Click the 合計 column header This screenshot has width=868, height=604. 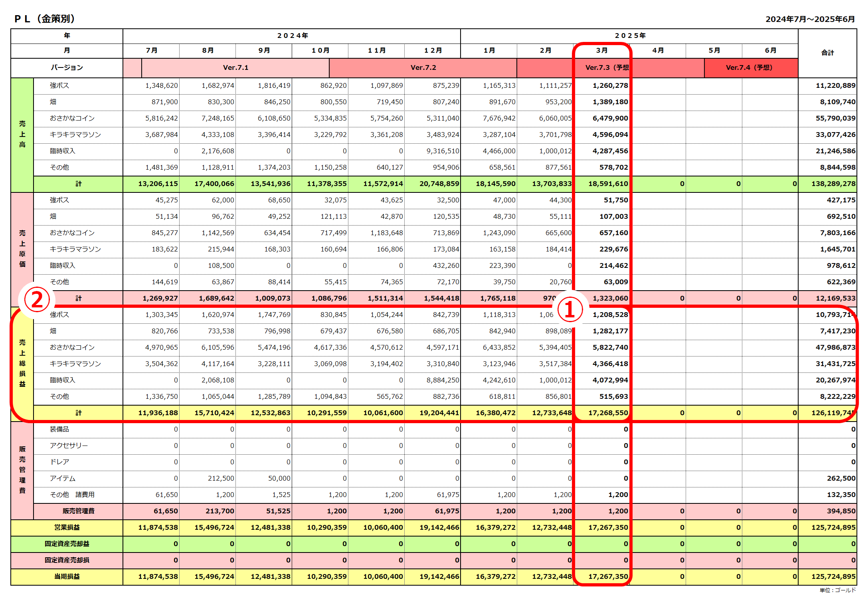827,53
